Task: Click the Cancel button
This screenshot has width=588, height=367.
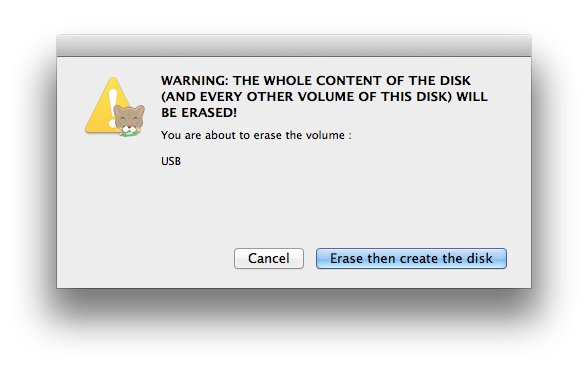Action: [x=268, y=258]
